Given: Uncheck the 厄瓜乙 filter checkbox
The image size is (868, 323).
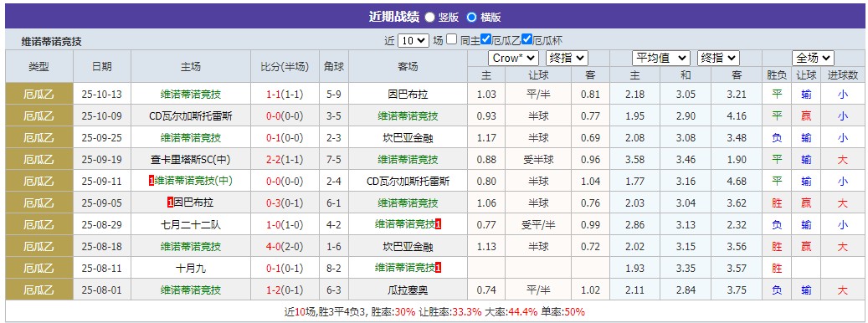Looking at the screenshot, I should [x=486, y=39].
